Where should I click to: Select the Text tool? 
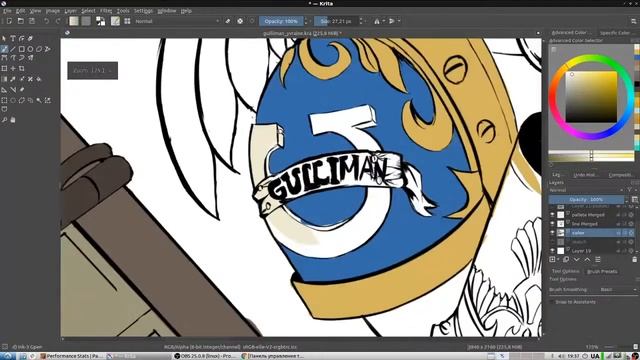click(x=13, y=38)
